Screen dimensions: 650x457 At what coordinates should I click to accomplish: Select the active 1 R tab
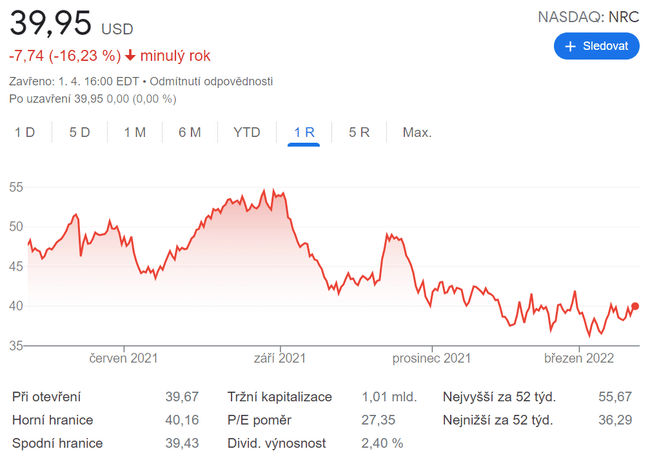[x=304, y=132]
